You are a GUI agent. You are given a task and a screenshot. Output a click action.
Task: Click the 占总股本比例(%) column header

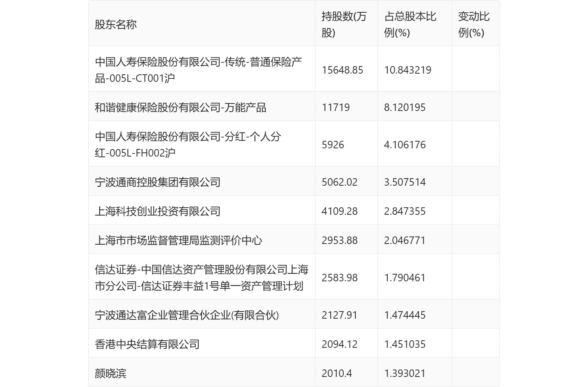(x=410, y=25)
